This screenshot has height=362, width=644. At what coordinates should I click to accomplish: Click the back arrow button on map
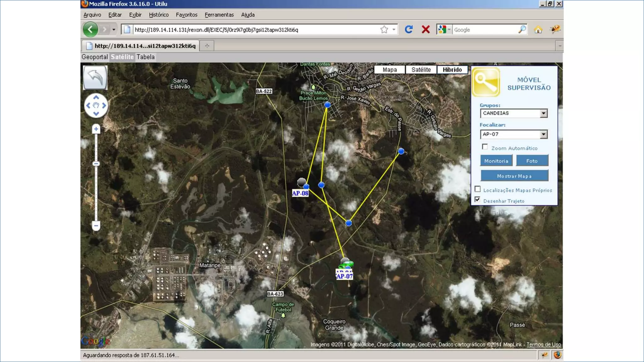click(x=95, y=78)
